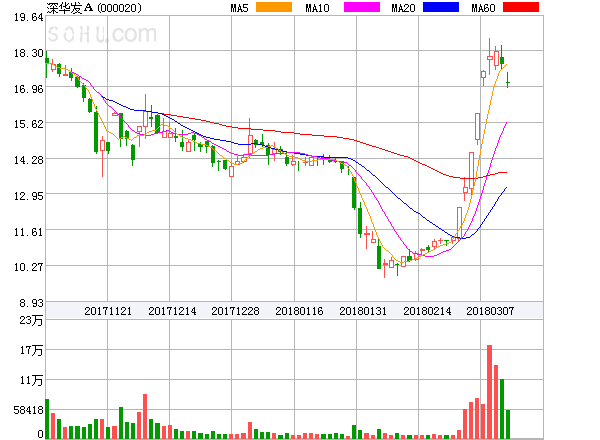Click the 12.95 price axis label

(x=29, y=196)
